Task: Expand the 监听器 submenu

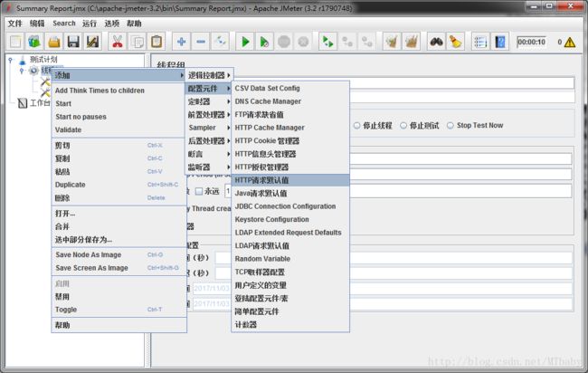Action: pyautogui.click(x=208, y=167)
